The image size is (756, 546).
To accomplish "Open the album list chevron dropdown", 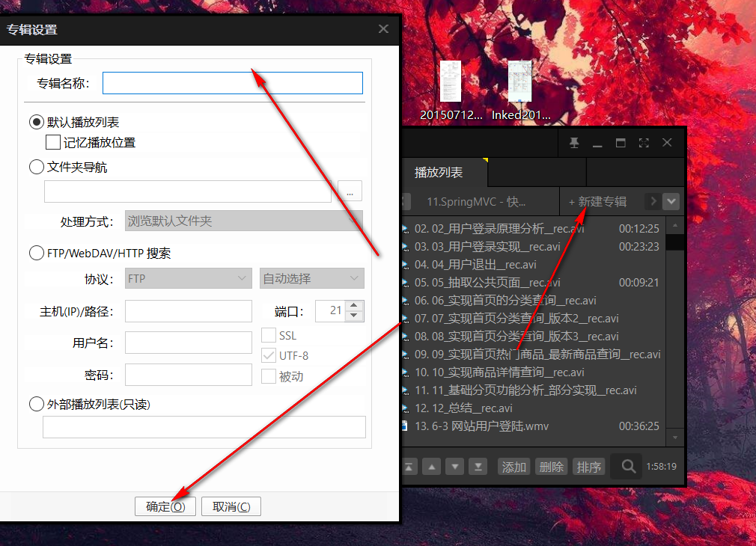I will coord(671,201).
